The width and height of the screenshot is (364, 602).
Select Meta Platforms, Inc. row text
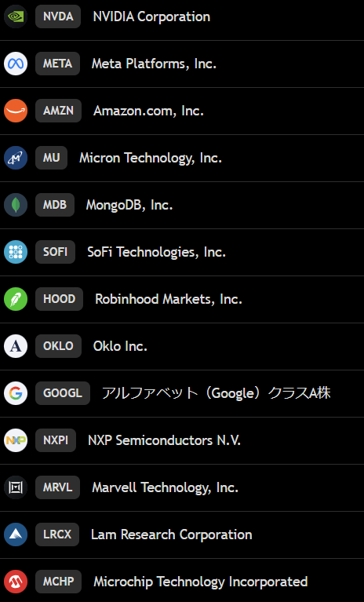(x=154, y=64)
